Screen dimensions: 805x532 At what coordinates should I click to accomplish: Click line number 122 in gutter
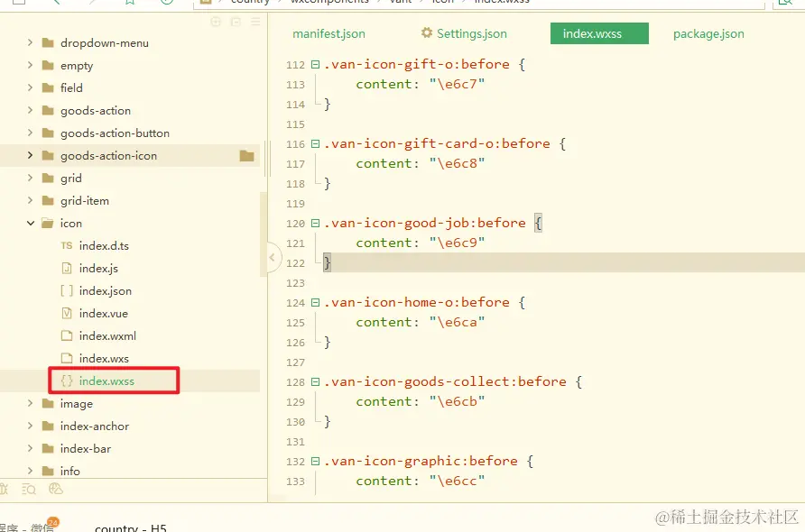coord(295,263)
